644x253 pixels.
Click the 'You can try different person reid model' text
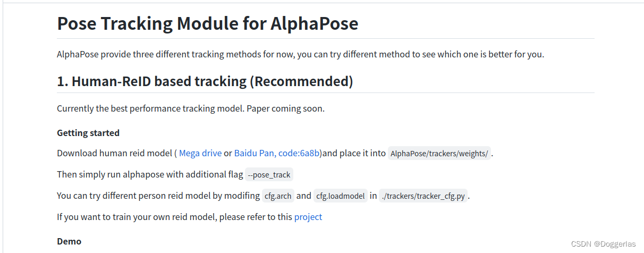[x=158, y=196]
